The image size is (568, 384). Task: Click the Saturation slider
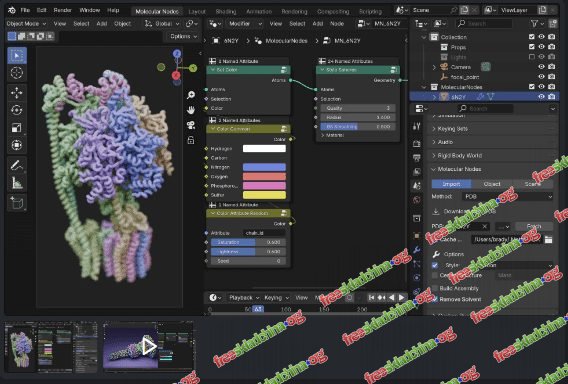point(248,242)
